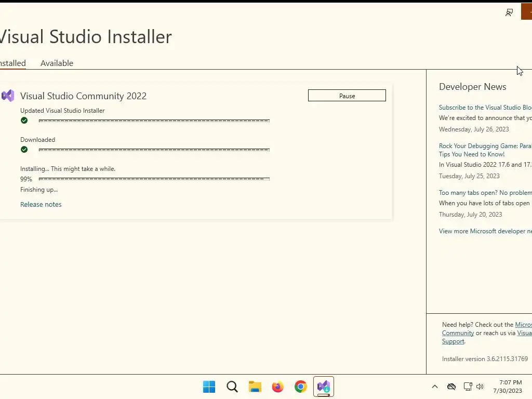Click the Thursday, July 20, 2023 date
Viewport: 532px width, 399px height.
(x=470, y=215)
